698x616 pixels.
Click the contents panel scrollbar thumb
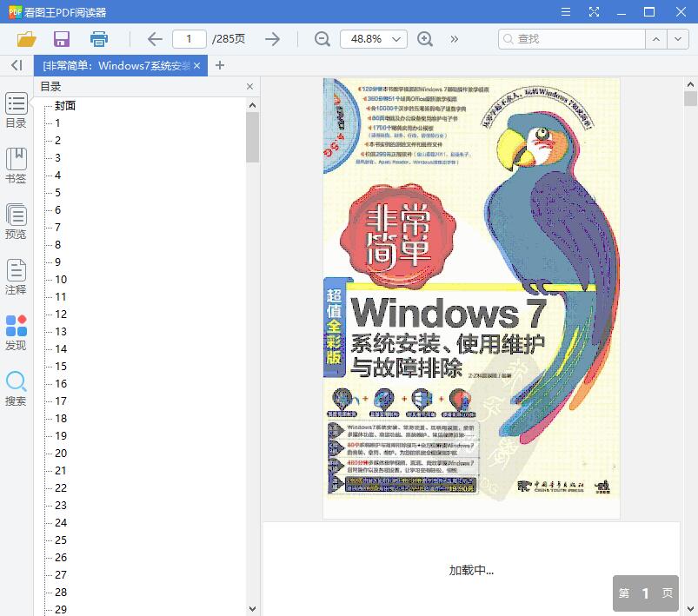[x=252, y=137]
